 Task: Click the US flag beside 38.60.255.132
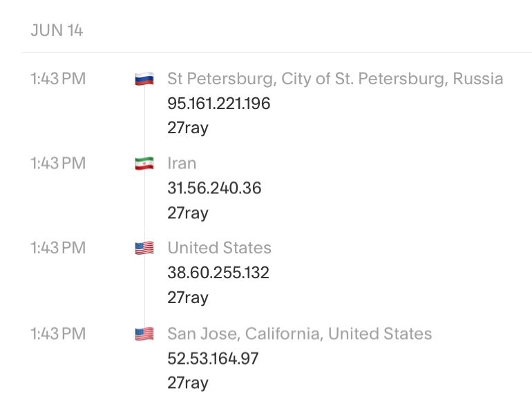144,248
